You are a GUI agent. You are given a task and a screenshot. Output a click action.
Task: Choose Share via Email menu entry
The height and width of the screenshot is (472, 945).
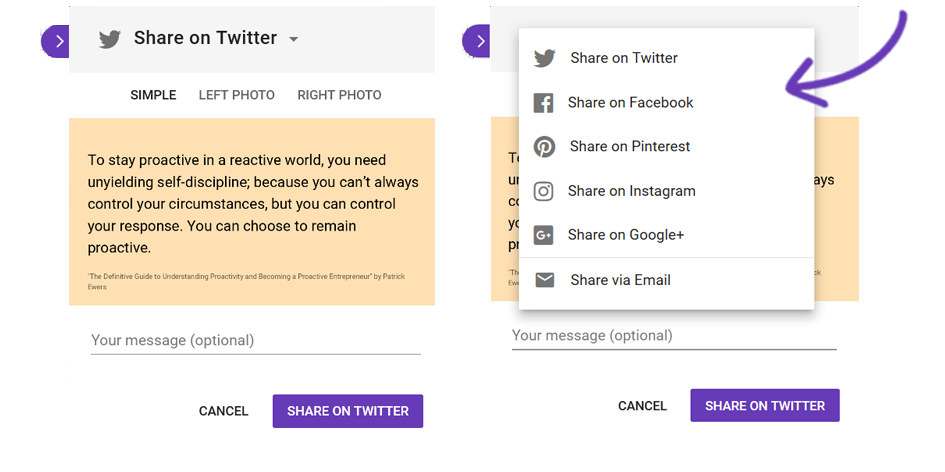pyautogui.click(x=667, y=280)
